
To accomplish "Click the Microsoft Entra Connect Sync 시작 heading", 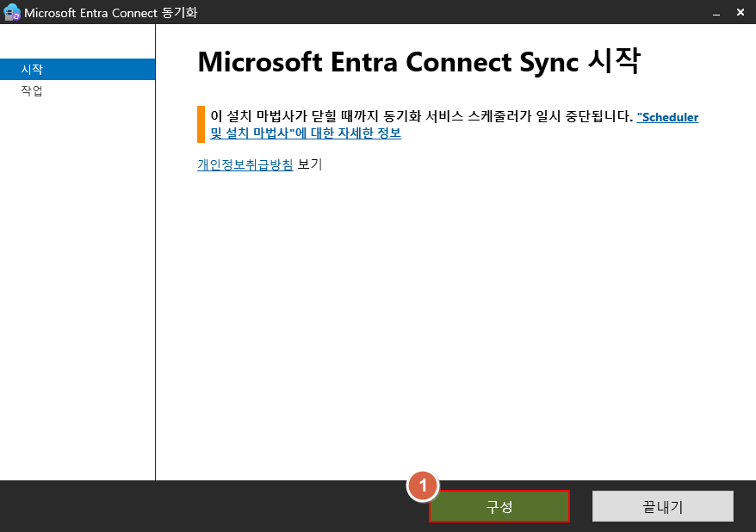I will [x=419, y=62].
